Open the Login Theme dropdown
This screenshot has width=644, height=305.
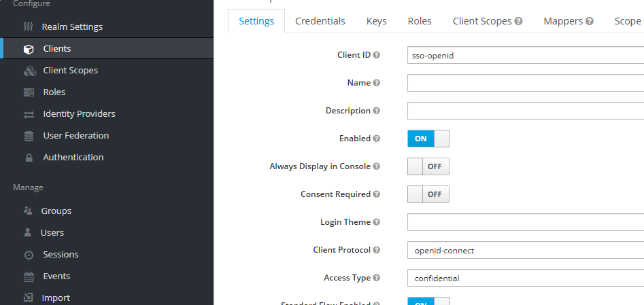coord(525,222)
